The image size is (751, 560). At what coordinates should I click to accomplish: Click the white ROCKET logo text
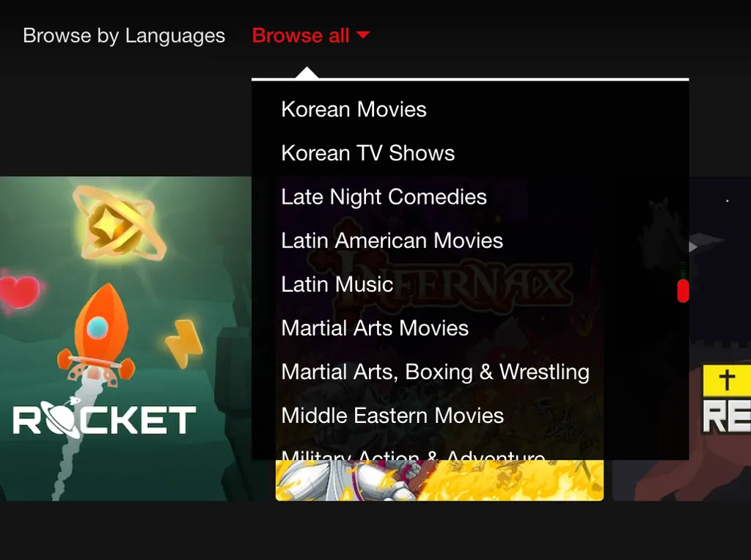(104, 421)
